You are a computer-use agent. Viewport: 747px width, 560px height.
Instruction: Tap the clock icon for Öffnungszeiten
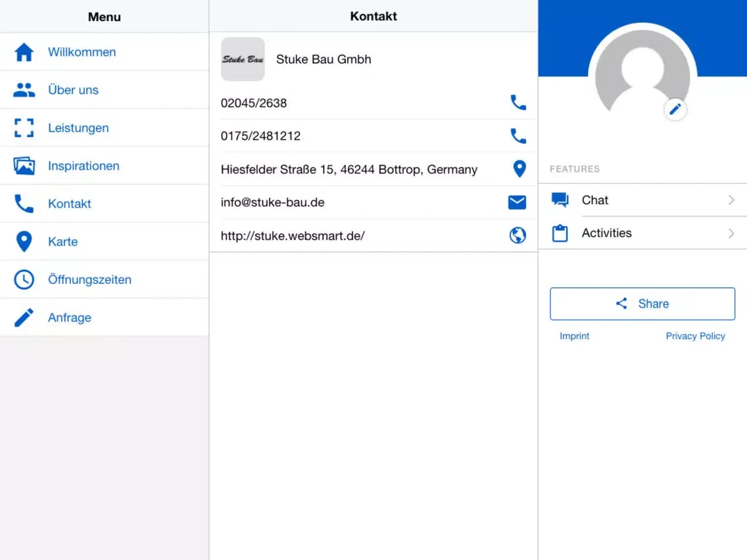[x=24, y=279]
